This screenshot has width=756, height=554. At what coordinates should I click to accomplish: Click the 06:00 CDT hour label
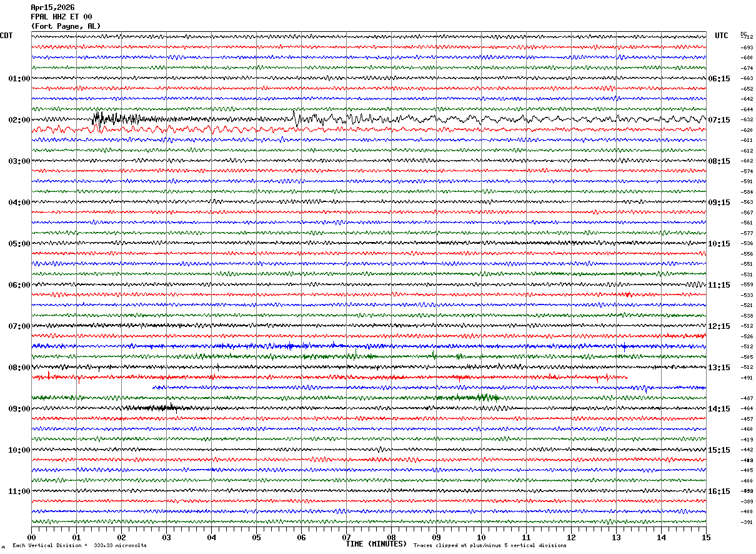(x=19, y=285)
